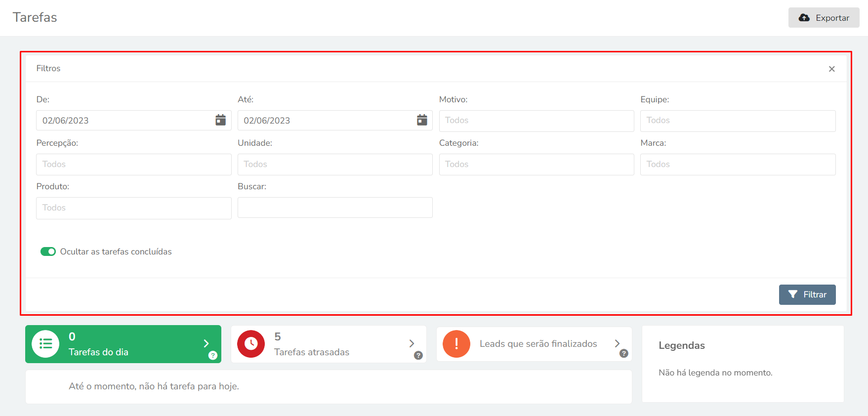868x416 pixels.
Task: Close the Filtros panel with X
Action: [832, 69]
